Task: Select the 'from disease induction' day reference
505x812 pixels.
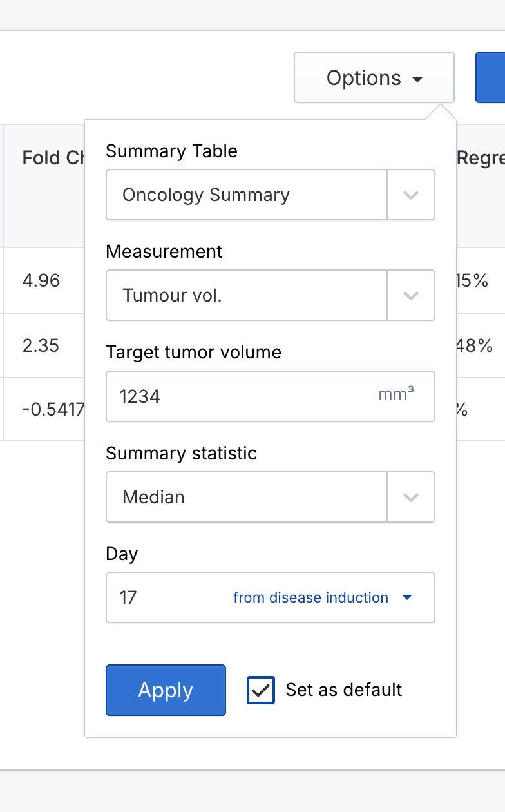Action: (310, 598)
